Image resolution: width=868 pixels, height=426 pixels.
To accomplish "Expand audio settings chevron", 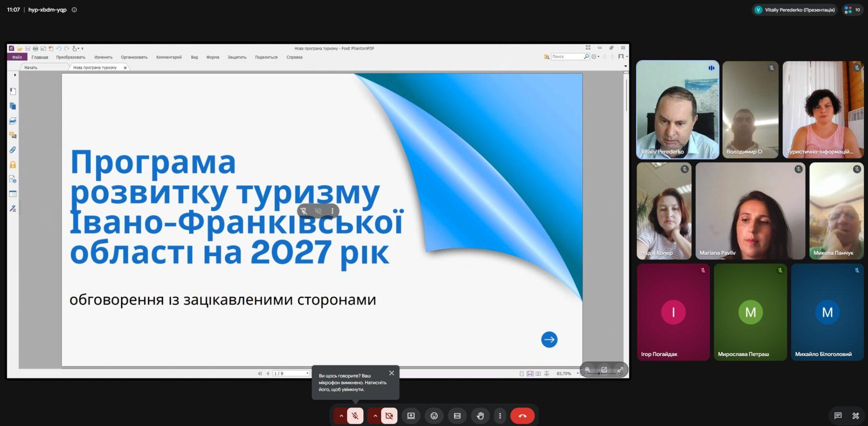I will [x=341, y=416].
